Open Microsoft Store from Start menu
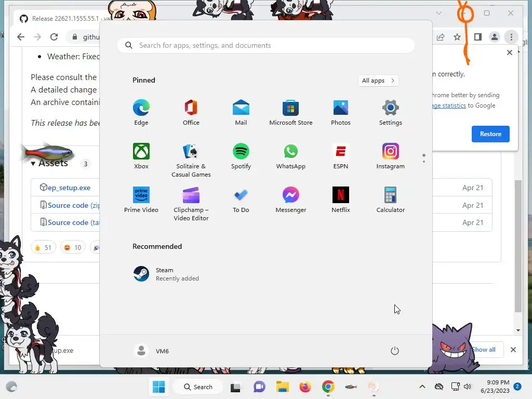The height and width of the screenshot is (399, 532). tap(291, 113)
